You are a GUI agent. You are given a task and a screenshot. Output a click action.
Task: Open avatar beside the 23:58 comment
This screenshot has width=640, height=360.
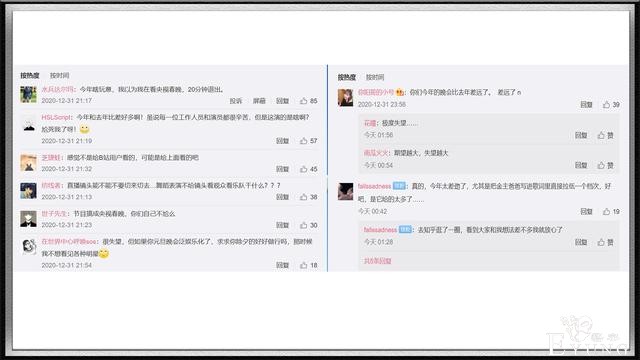[x=345, y=98]
